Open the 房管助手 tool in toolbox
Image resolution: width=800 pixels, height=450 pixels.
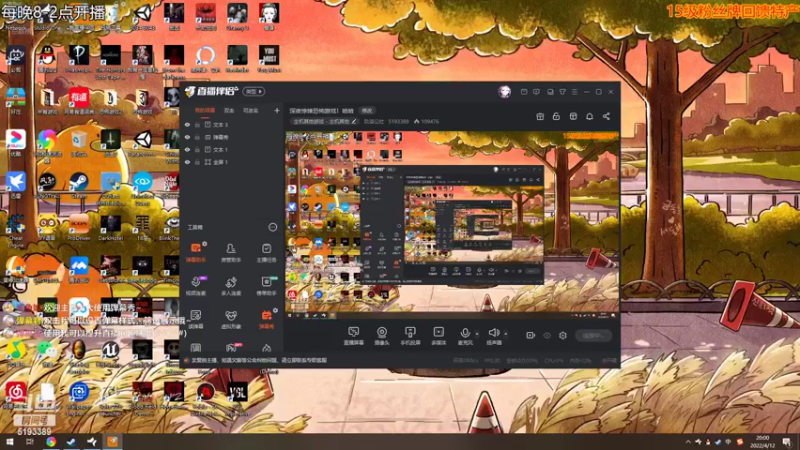231,252
